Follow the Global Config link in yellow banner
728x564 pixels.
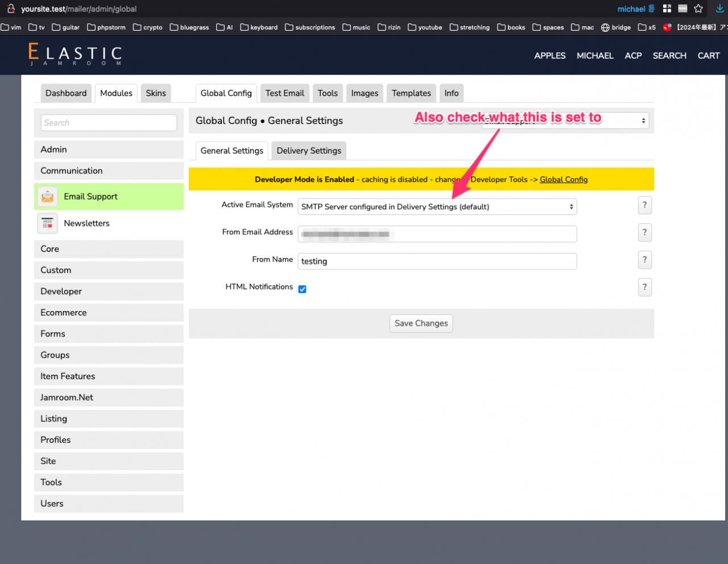point(563,180)
